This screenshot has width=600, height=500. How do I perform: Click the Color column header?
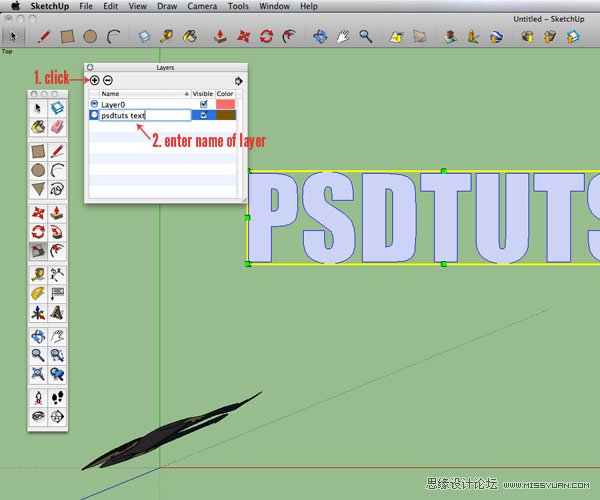click(x=225, y=94)
